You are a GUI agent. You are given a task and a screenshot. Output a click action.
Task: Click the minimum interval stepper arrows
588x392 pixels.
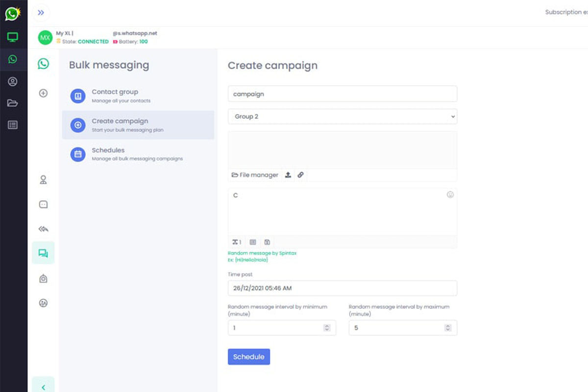tap(327, 328)
